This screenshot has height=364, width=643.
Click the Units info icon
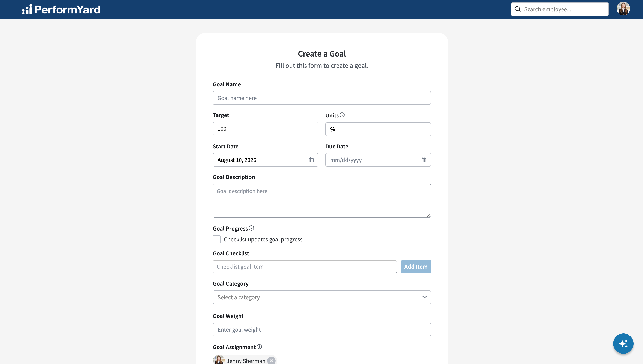pos(342,115)
